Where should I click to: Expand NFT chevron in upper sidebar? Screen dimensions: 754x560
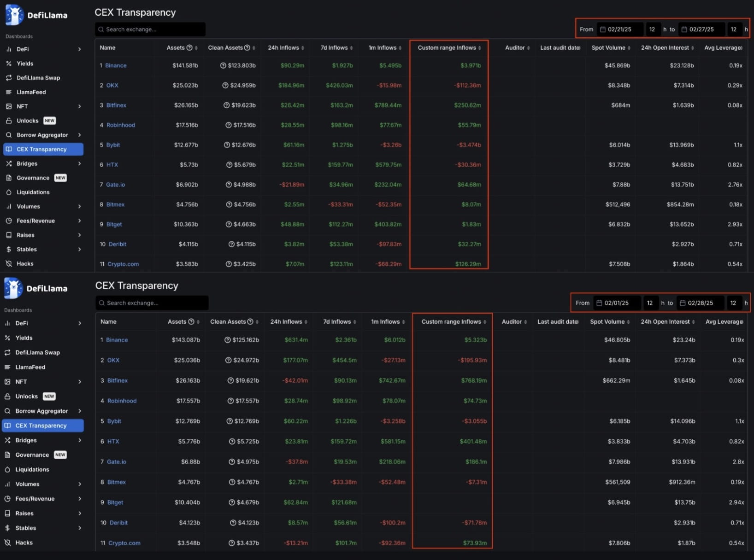(79, 106)
